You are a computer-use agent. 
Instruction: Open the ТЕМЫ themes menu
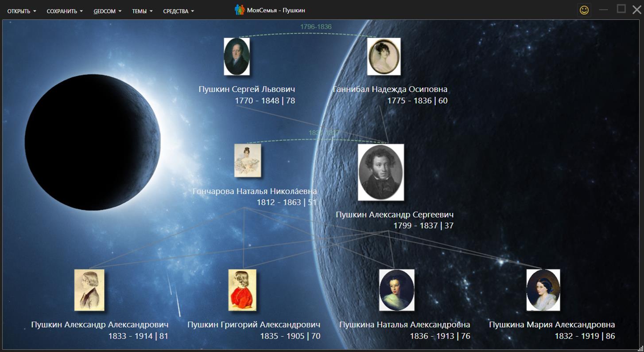click(142, 11)
